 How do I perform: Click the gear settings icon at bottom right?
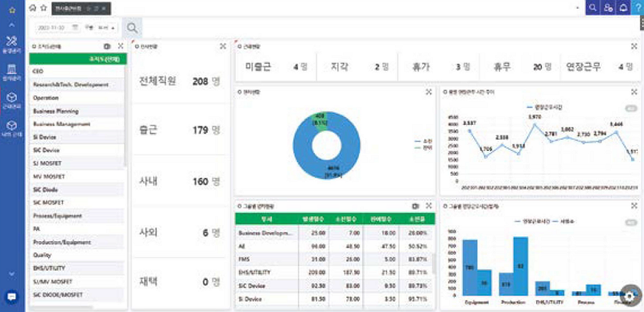click(631, 295)
